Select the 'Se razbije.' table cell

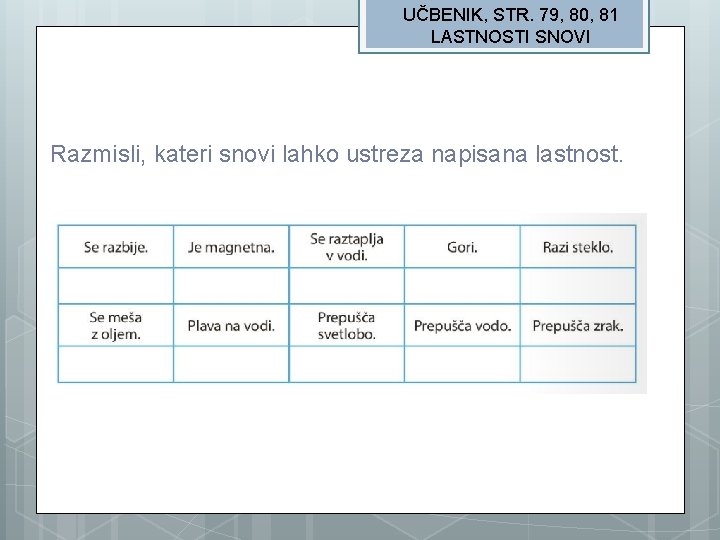116,247
